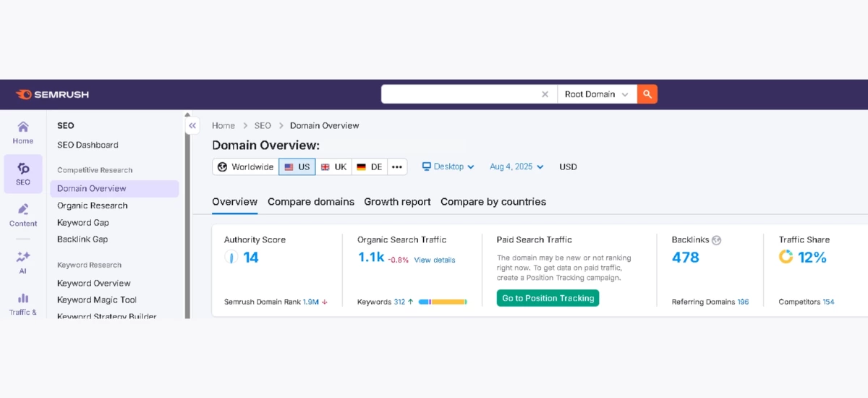Click Competitors value 154
The height and width of the screenshot is (398, 868).
click(828, 302)
